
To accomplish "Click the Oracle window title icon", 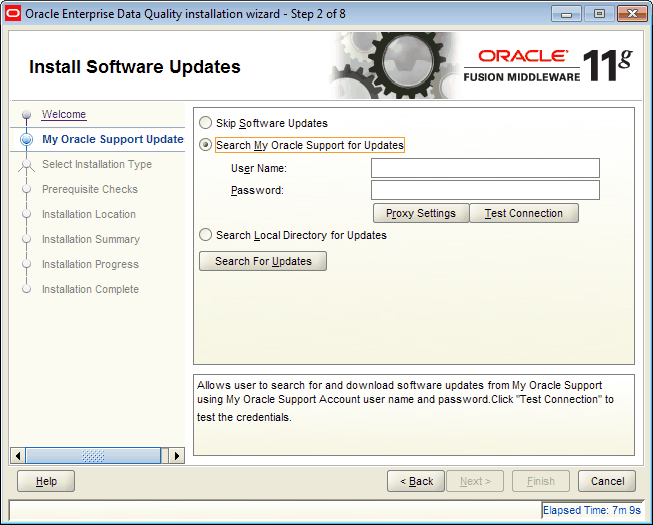I will (x=13, y=14).
